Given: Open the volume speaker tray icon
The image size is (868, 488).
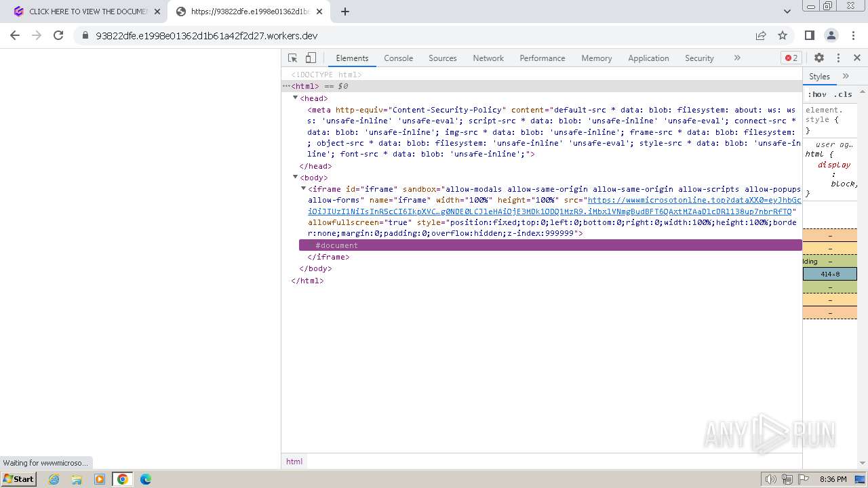Looking at the screenshot, I should pyautogui.click(x=771, y=479).
